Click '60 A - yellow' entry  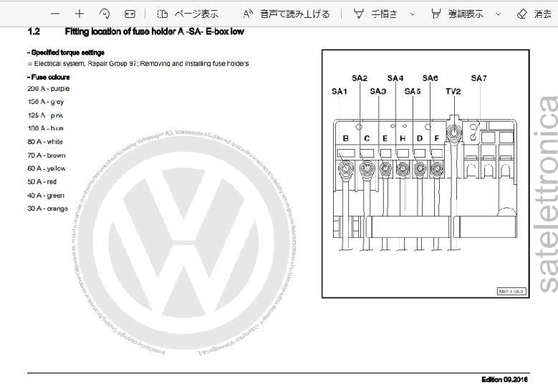pos(47,168)
